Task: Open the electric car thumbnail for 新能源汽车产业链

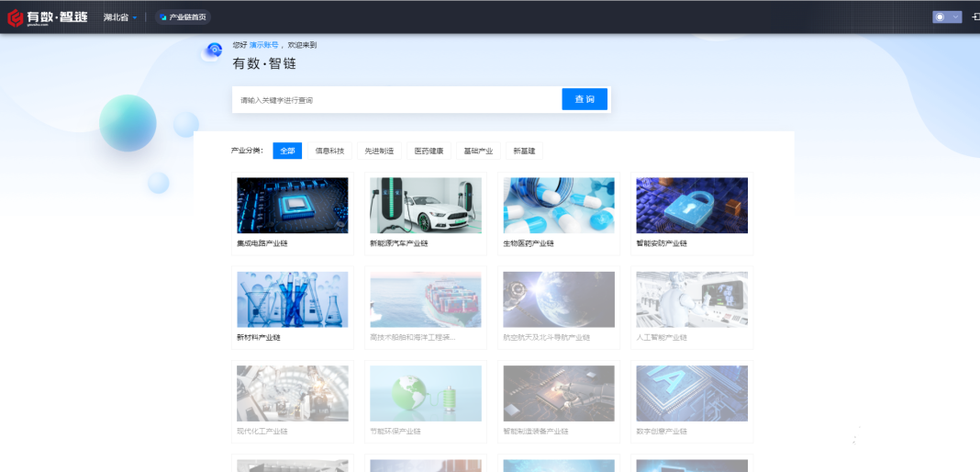Action: pos(426,205)
